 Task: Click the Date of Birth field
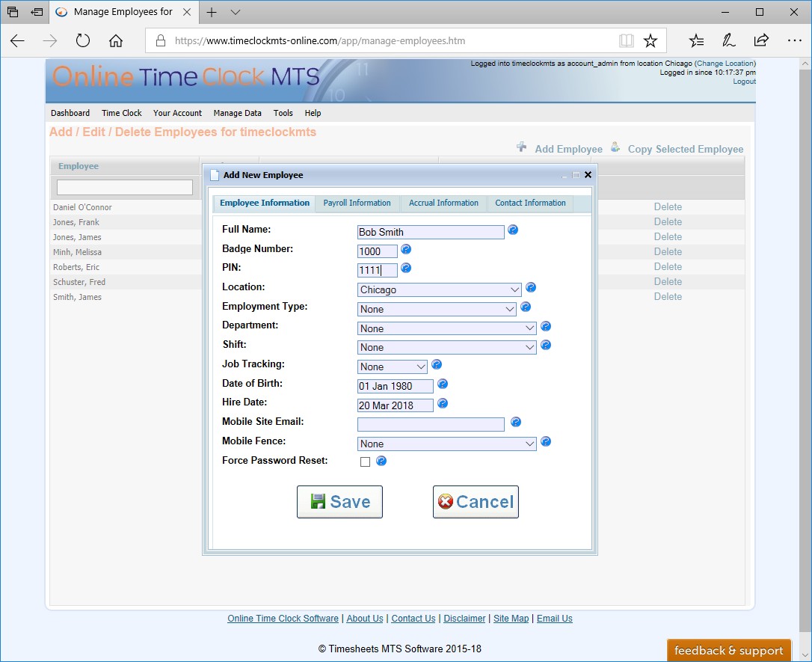[x=395, y=386]
